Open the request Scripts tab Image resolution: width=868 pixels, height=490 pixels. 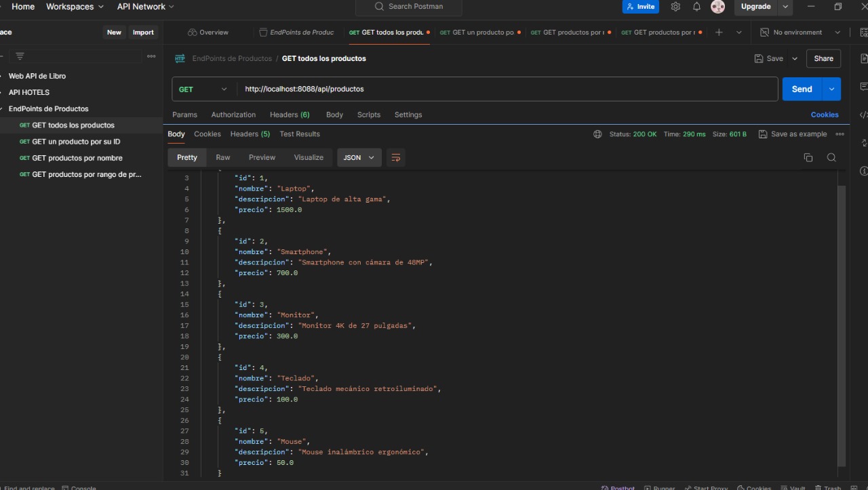click(369, 115)
